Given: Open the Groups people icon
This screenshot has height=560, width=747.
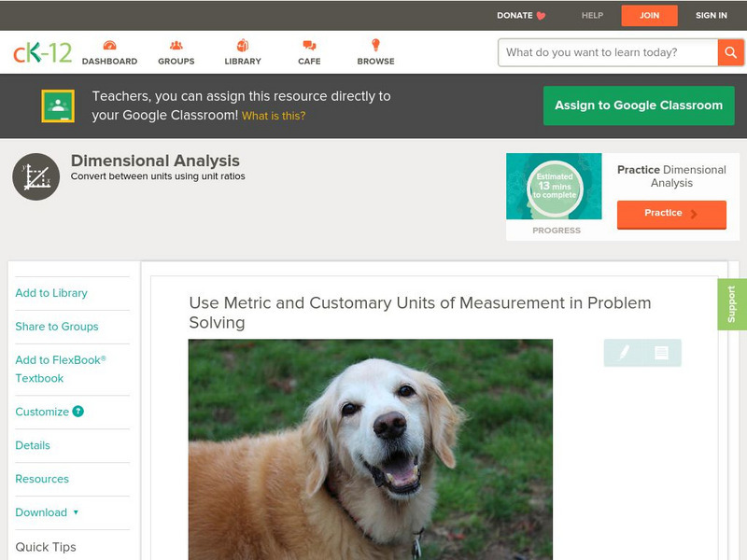Looking at the screenshot, I should 176,45.
